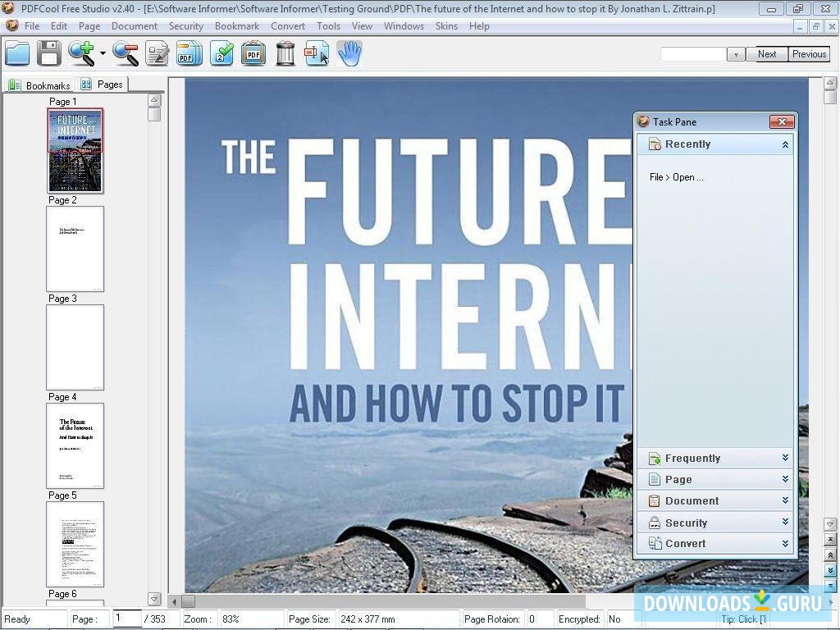Click the Next search button
The image size is (840, 630).
pos(767,54)
